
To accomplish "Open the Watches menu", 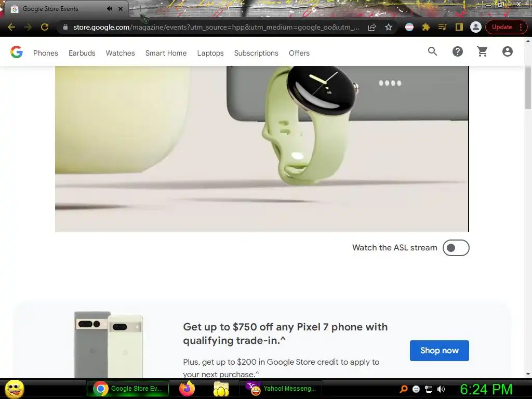I will (x=120, y=53).
